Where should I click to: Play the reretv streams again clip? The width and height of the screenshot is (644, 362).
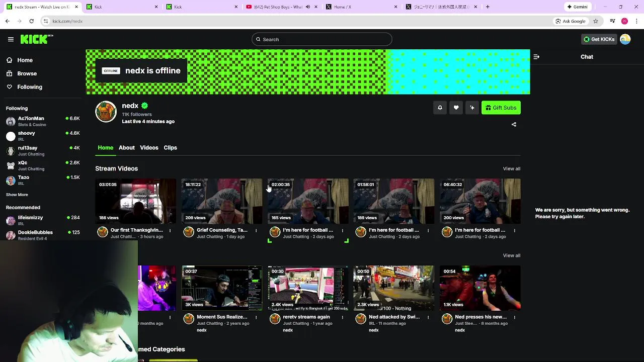(308, 288)
